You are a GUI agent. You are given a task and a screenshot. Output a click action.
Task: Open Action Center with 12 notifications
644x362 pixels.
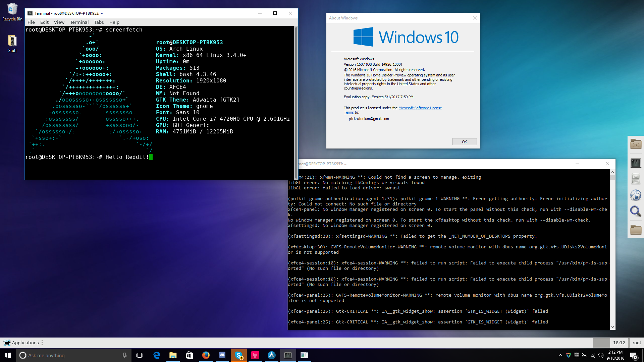tap(634, 356)
